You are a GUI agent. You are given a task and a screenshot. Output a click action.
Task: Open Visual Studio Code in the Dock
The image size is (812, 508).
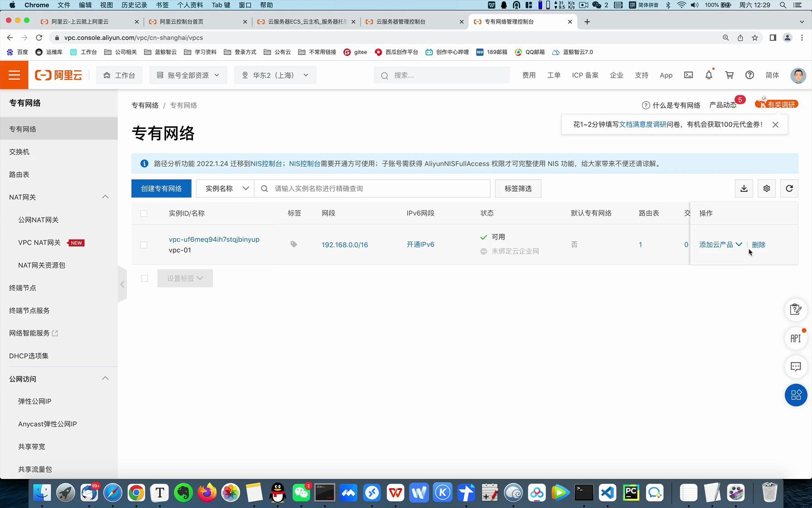[x=608, y=493]
